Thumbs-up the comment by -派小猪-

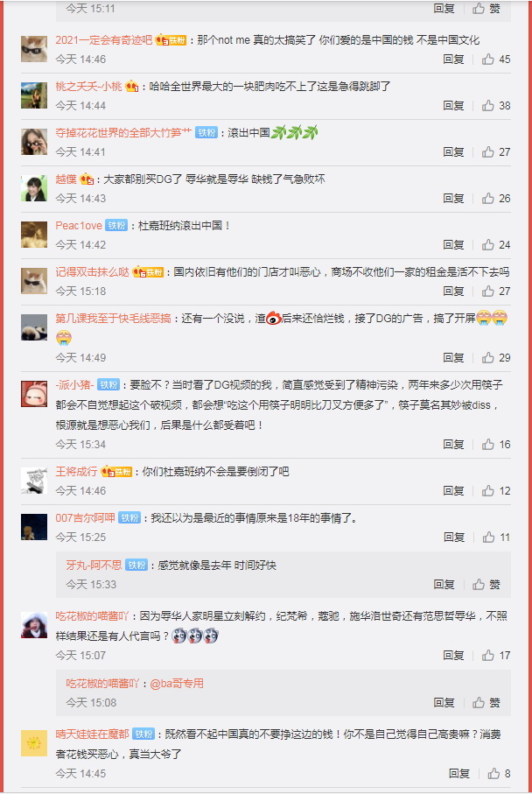coord(495,445)
